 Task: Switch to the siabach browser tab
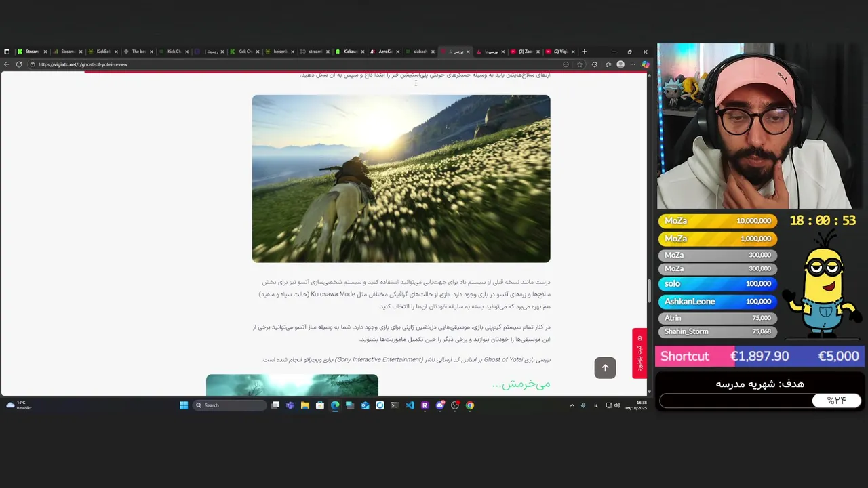tap(419, 52)
